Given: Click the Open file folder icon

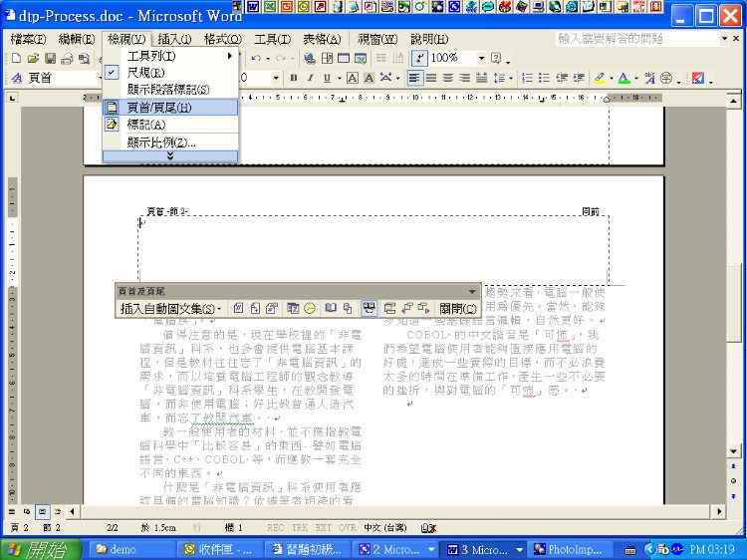Looking at the screenshot, I should pos(33,59).
